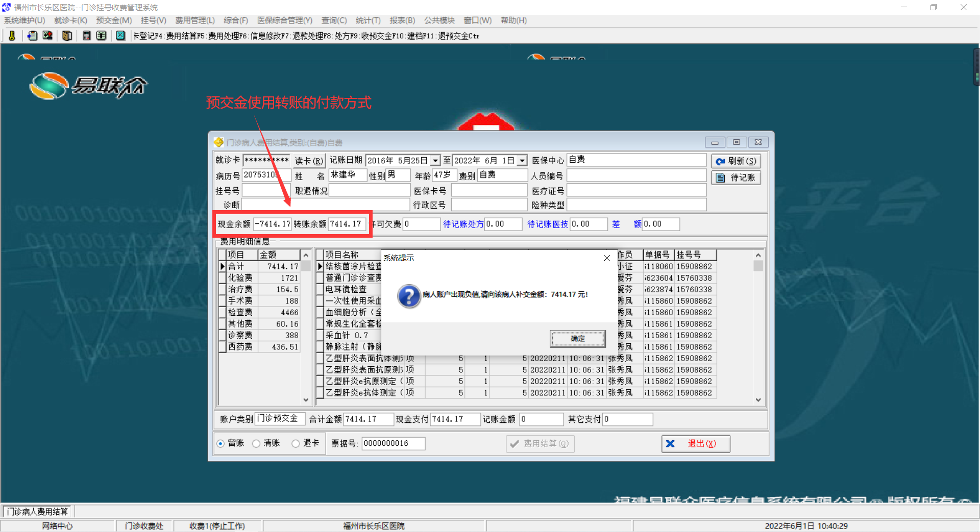Select the 留账 radio button

220,444
